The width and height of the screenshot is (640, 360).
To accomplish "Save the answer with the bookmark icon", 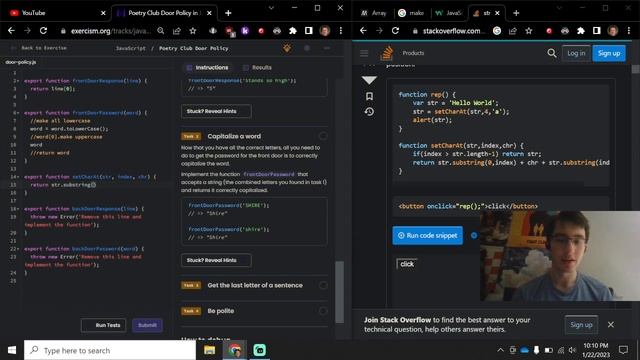I will click(369, 96).
